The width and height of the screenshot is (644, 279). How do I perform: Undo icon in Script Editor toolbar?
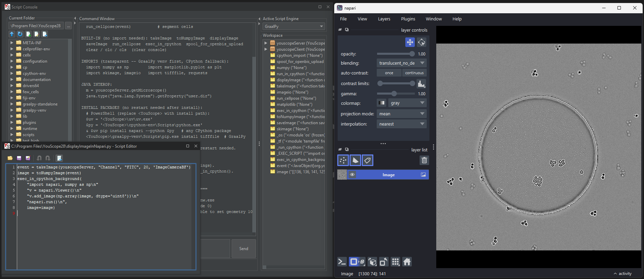pyautogui.click(x=39, y=158)
